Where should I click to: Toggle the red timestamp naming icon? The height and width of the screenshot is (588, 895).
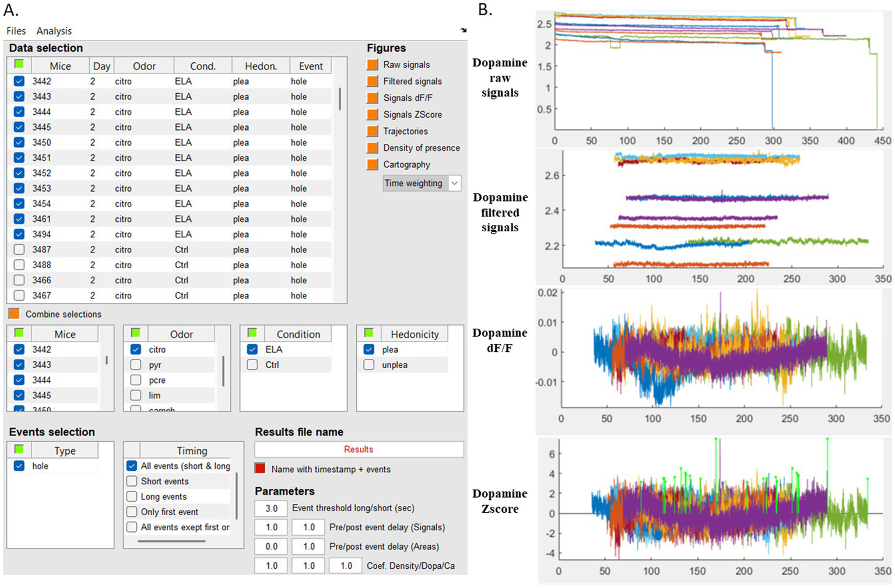(259, 469)
